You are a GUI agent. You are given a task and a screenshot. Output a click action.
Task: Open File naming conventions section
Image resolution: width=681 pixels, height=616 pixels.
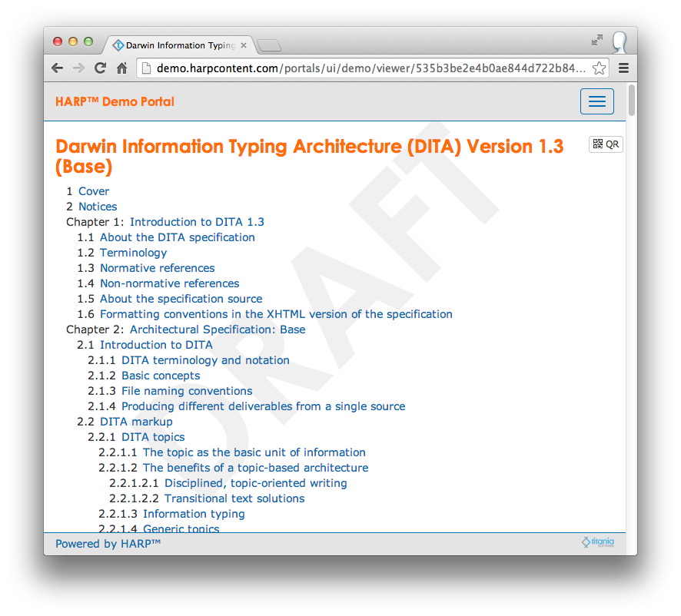pos(187,391)
